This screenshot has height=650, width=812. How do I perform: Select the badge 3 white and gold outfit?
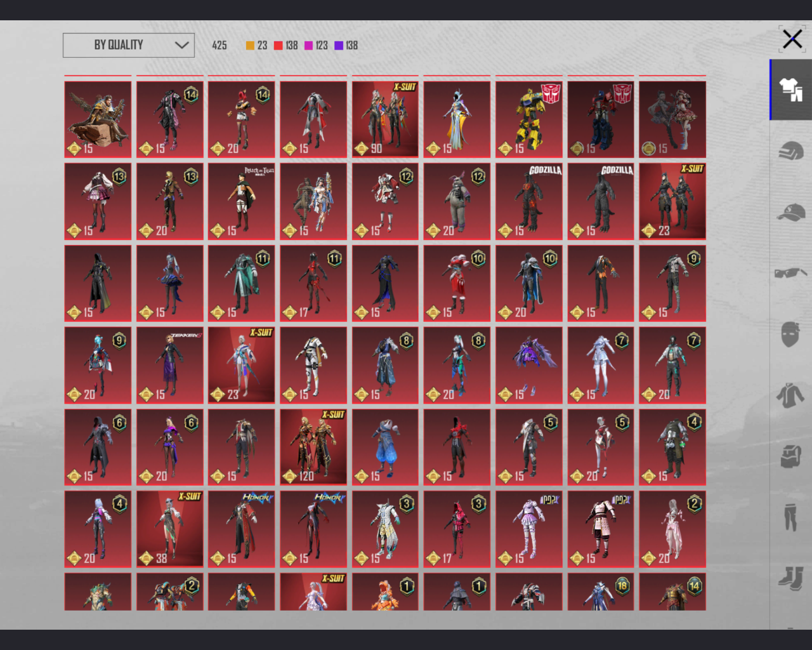click(385, 529)
